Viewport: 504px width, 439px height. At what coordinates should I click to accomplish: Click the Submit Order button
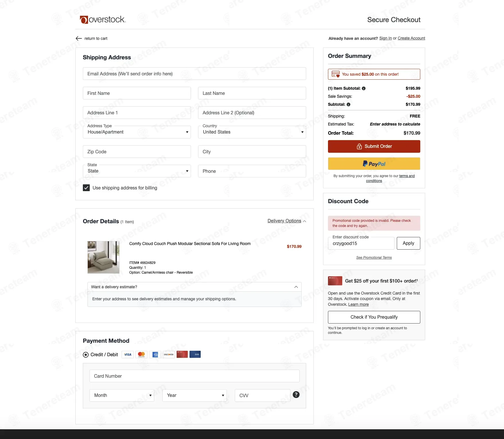point(374,146)
